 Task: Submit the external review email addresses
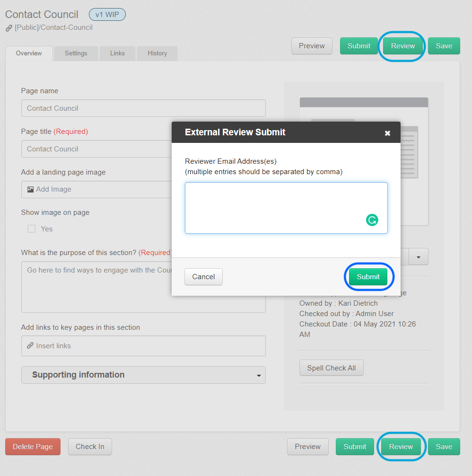(x=368, y=277)
